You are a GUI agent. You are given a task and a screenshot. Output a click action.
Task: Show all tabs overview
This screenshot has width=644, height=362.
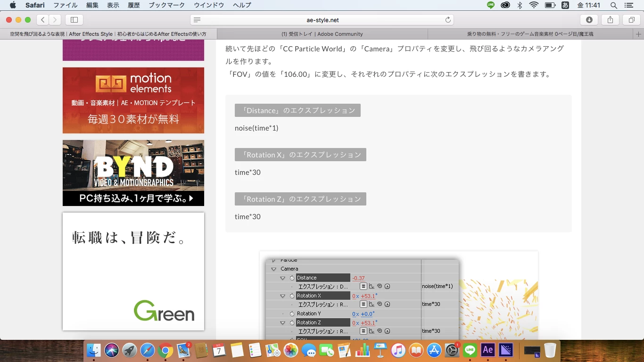(x=631, y=20)
